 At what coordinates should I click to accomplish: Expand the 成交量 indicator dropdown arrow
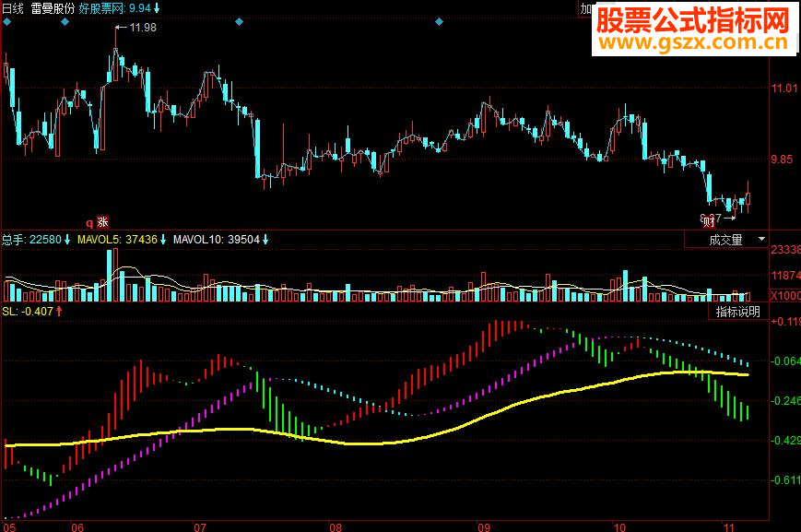click(761, 239)
